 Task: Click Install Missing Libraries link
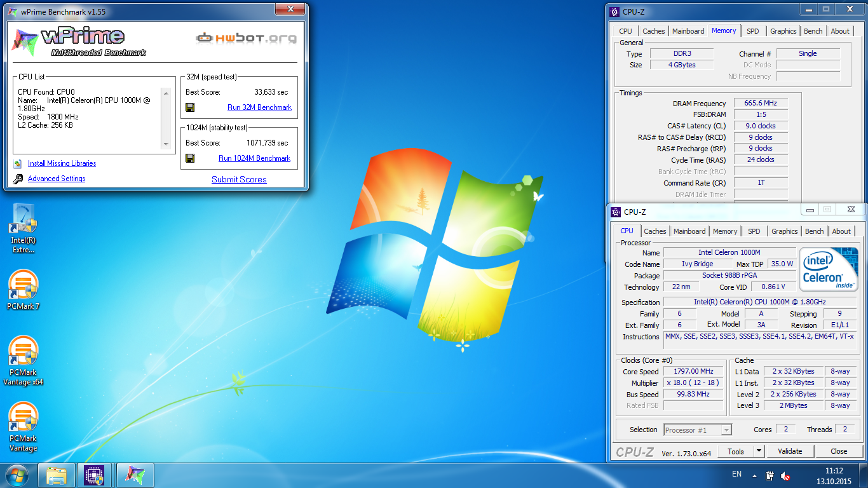click(62, 163)
